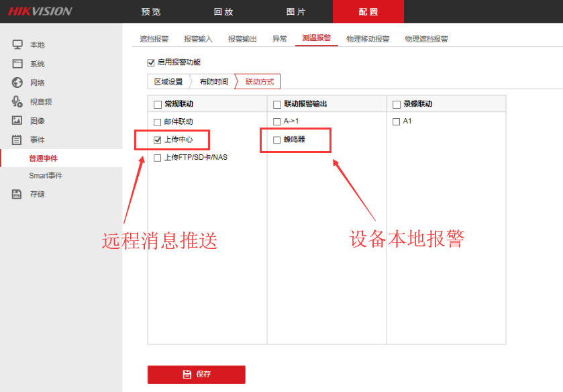Tick the 上传FTP/SD卡/NAS checkbox
The height and width of the screenshot is (392, 563).
158,158
